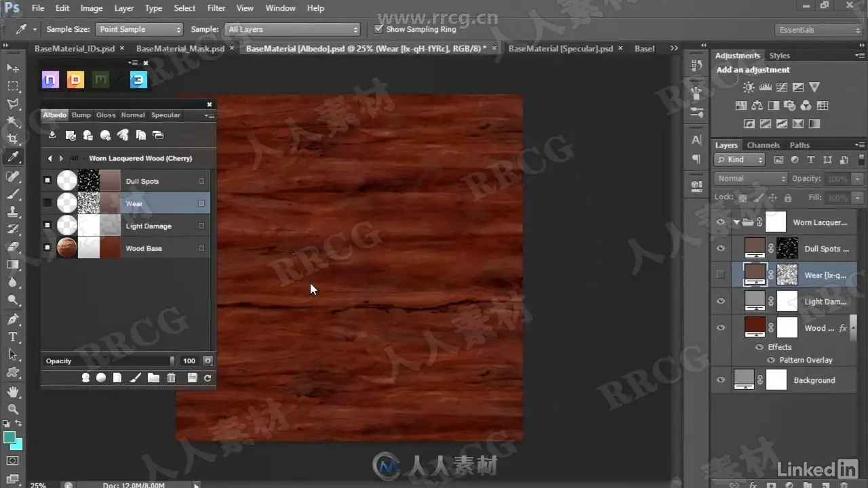
Task: Select the Polygonal Lasso tool
Action: coord(13,104)
